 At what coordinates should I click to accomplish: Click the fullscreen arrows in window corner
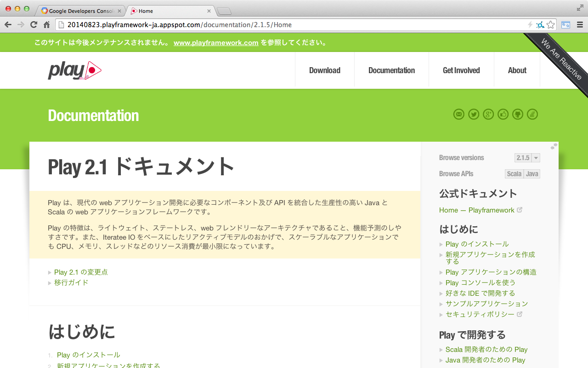[580, 8]
